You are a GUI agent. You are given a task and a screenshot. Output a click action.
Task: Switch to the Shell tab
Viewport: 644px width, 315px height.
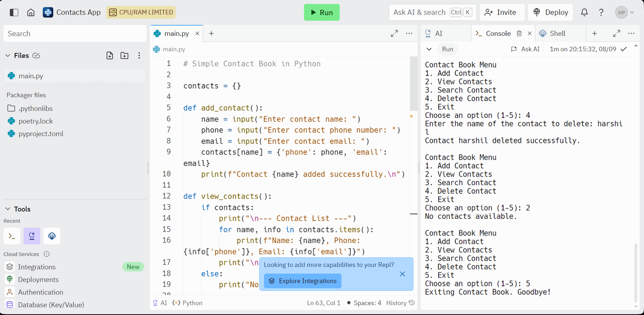[552, 33]
